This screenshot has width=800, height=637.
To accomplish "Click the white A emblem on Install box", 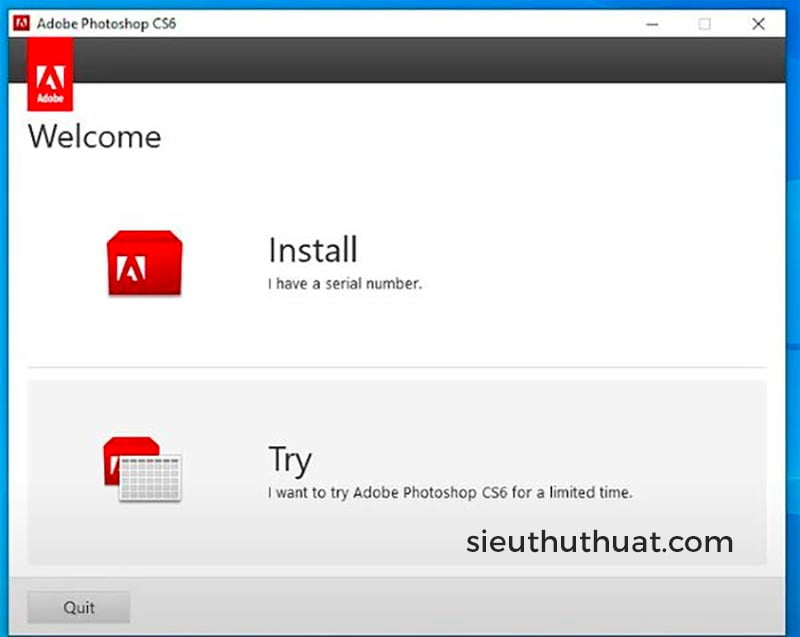I will pos(132,268).
